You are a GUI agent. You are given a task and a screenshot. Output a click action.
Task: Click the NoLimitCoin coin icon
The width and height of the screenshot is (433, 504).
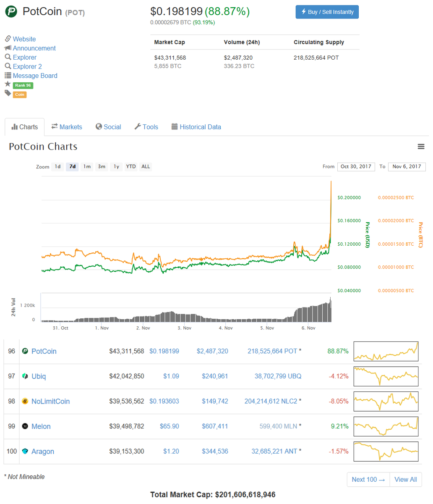click(25, 402)
